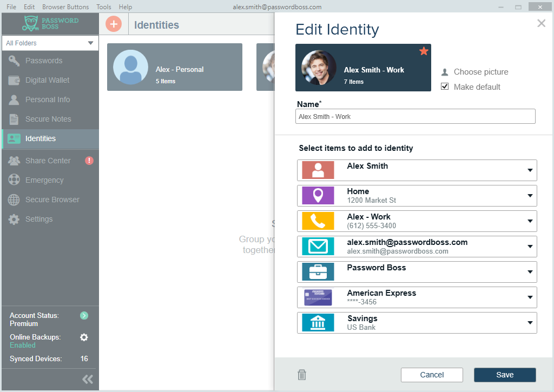Expand the email address dropdown arrow
The height and width of the screenshot is (392, 554).
(x=530, y=247)
